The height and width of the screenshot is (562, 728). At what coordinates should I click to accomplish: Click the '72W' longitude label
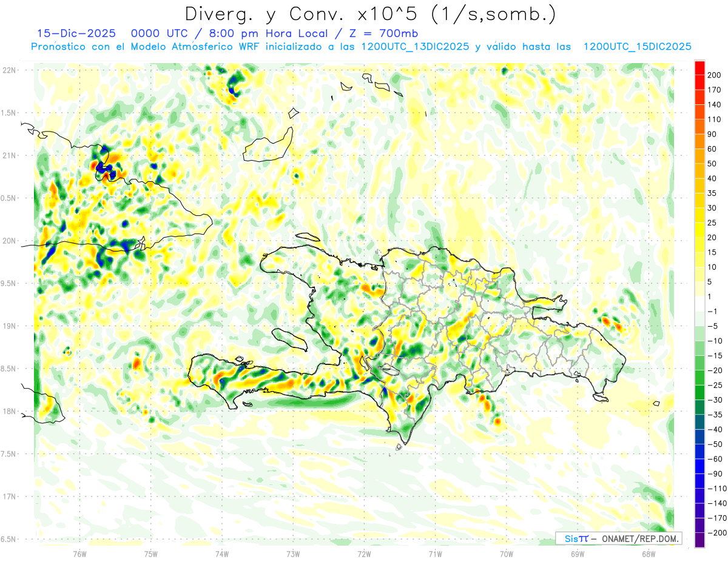(364, 553)
